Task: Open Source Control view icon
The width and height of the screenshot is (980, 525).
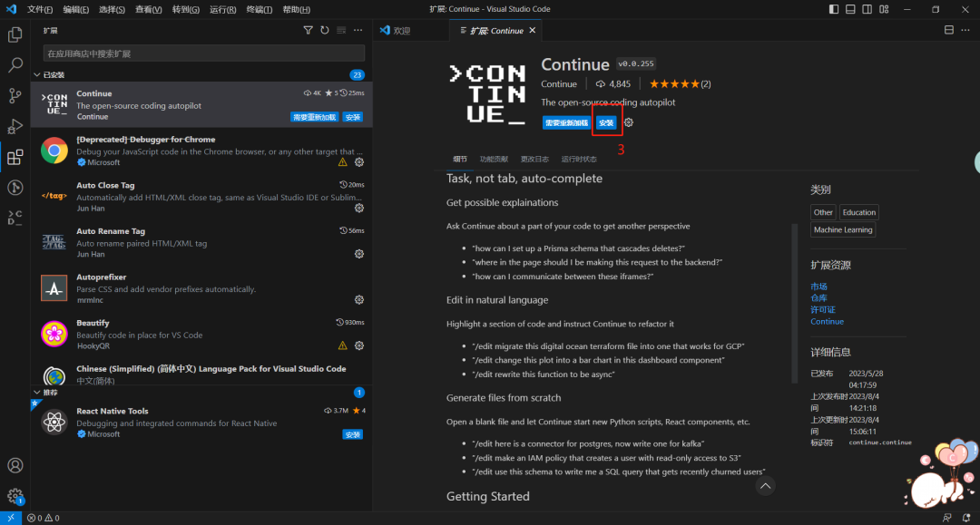Action: pos(15,95)
